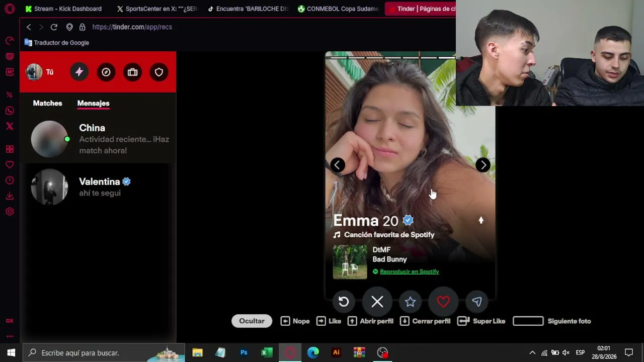Click the 'Super Like' shortcut hint

pyautogui.click(x=481, y=321)
